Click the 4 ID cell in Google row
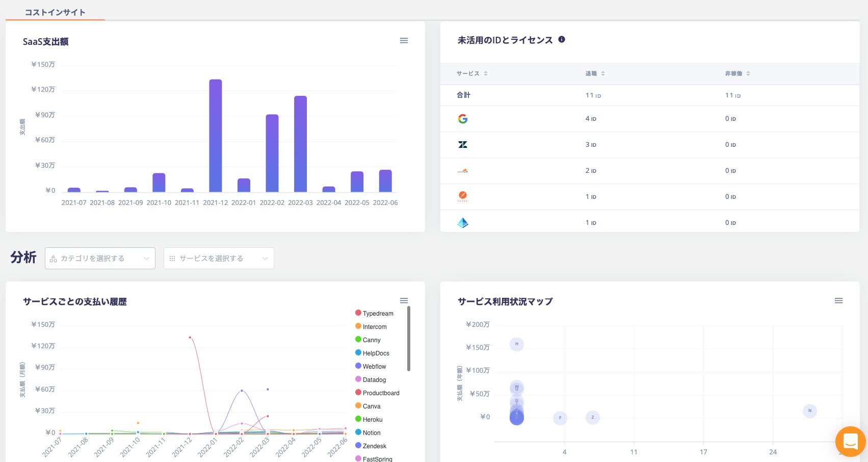The height and width of the screenshot is (462, 868). pyautogui.click(x=591, y=119)
